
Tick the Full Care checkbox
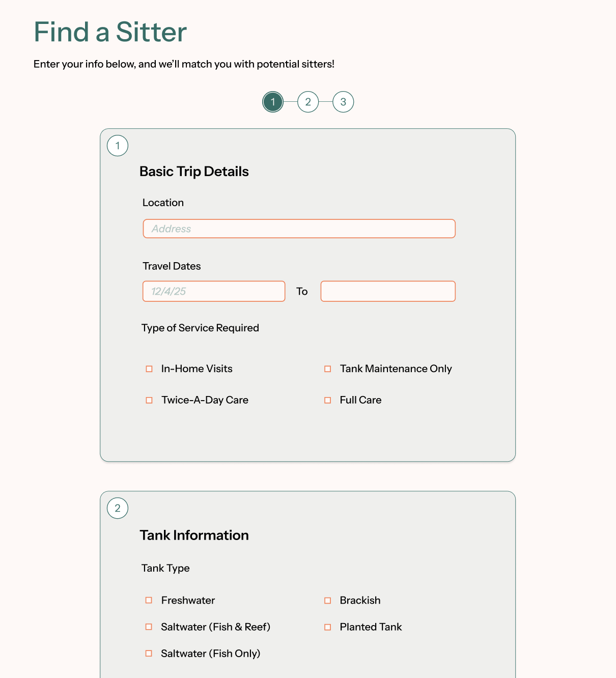(x=328, y=401)
